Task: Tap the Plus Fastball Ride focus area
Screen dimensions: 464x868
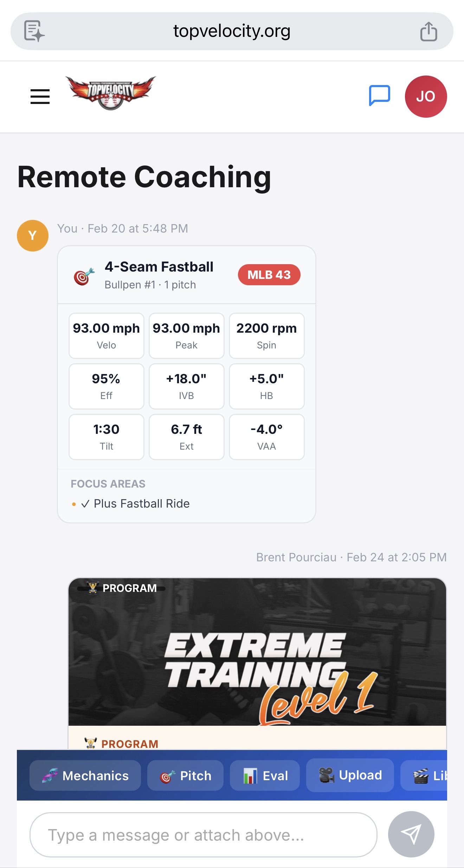Action: pos(141,504)
